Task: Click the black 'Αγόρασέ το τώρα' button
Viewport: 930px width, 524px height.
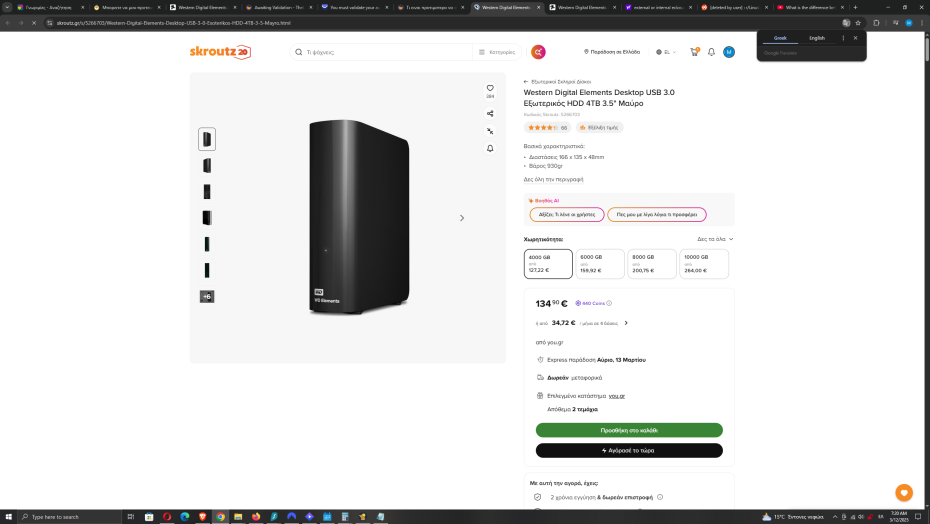Action: [x=629, y=450]
